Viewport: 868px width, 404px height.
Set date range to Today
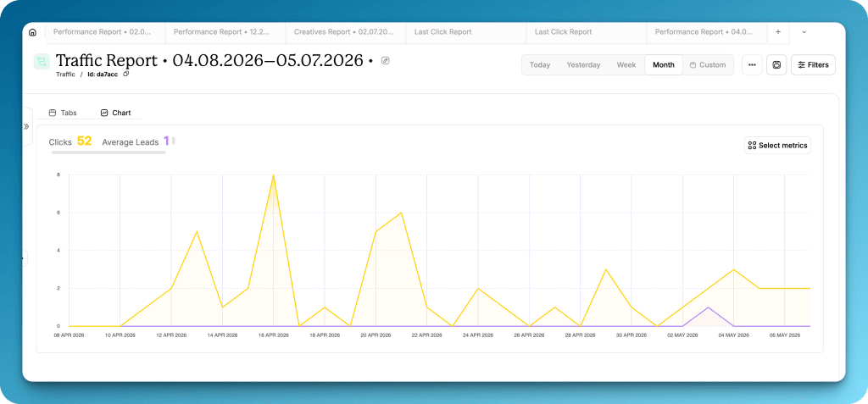[x=540, y=64]
